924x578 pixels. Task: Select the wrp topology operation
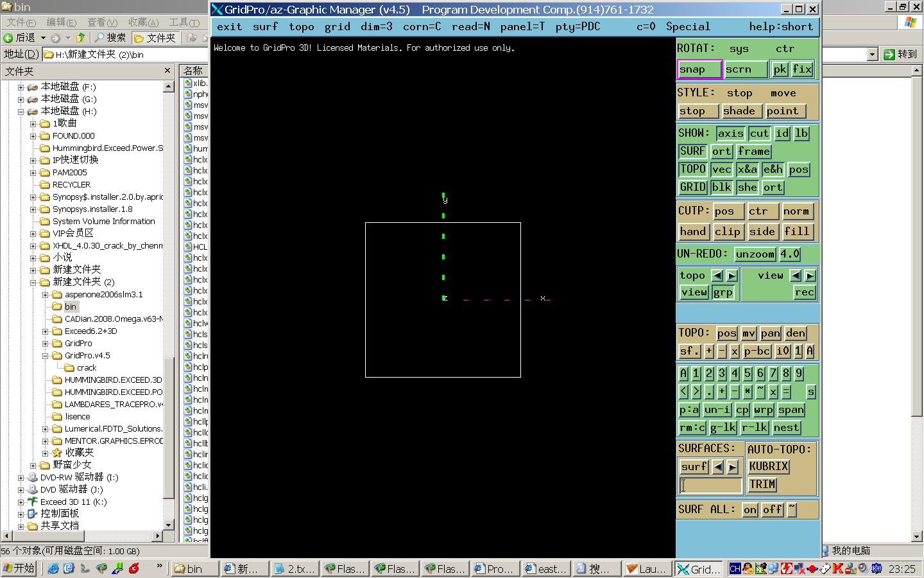[x=764, y=409]
